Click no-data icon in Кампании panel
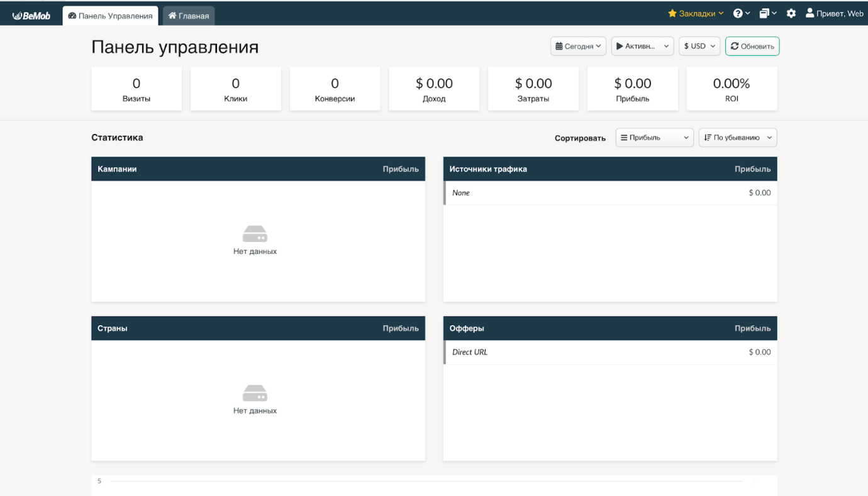868x496 pixels. (255, 234)
